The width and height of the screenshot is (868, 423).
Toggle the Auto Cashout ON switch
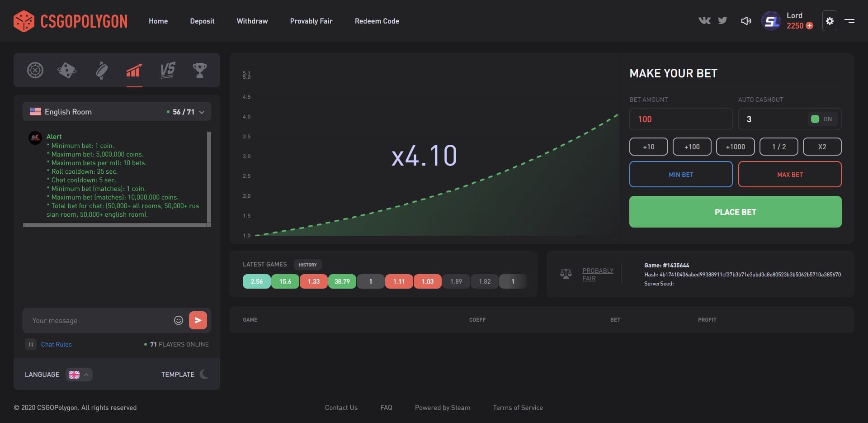822,119
